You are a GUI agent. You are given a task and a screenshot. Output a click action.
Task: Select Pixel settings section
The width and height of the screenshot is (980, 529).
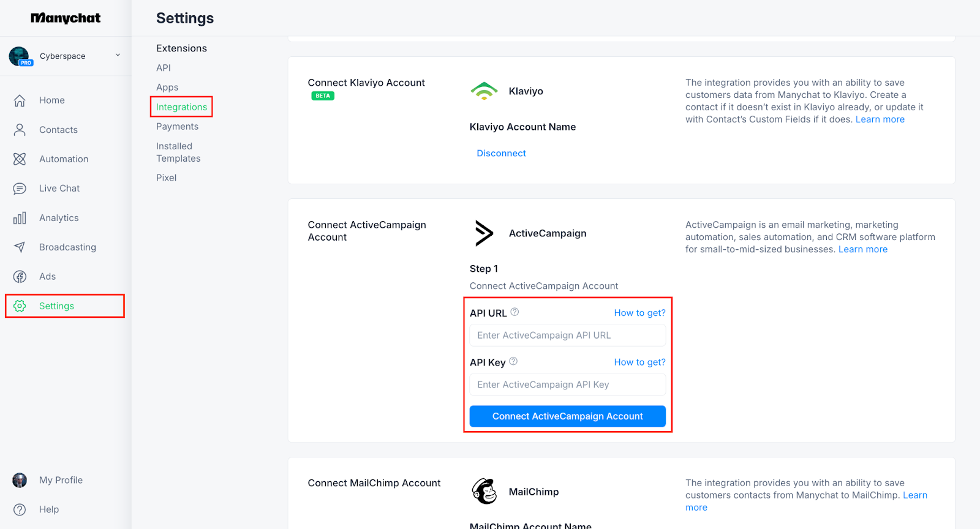[166, 178]
